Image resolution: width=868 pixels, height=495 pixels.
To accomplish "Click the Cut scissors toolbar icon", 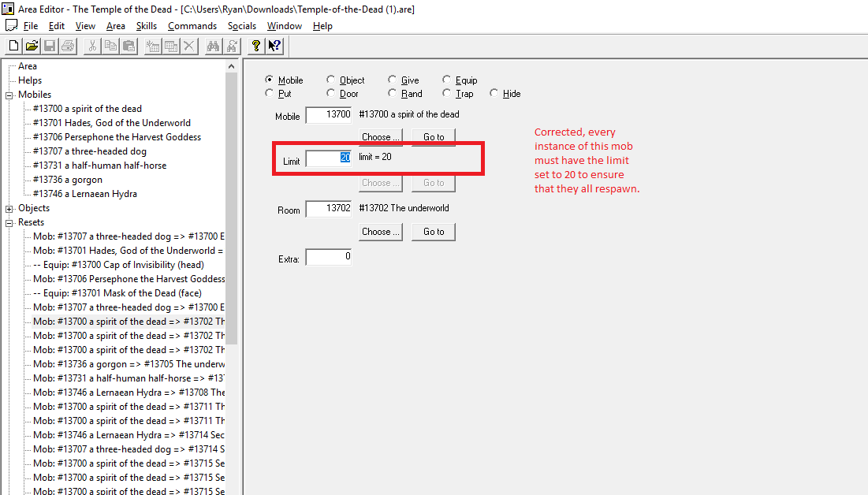I will point(92,46).
